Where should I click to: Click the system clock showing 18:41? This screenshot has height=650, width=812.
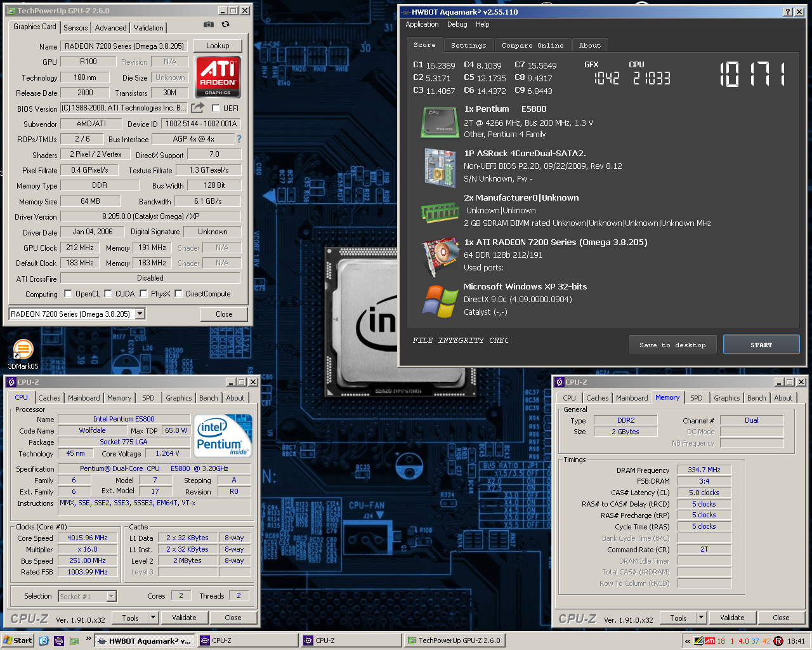click(x=796, y=641)
